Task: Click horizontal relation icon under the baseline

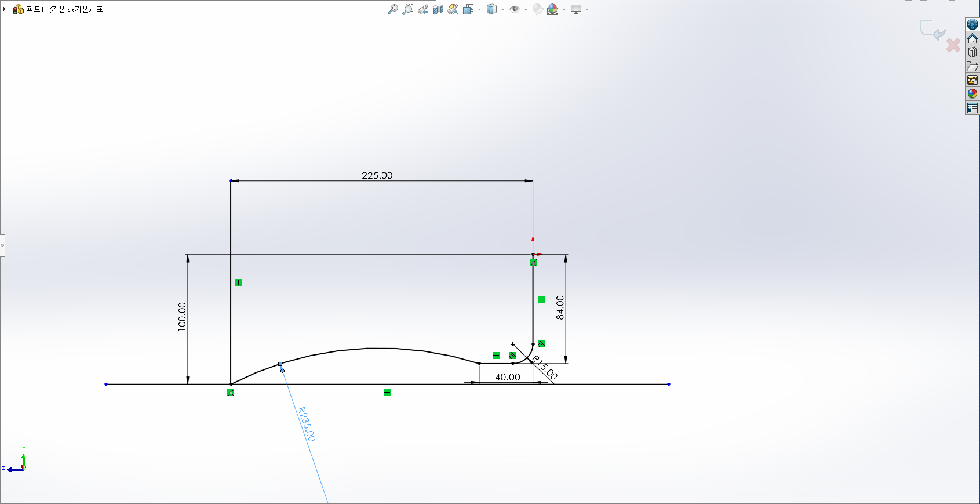Action: pos(387,393)
